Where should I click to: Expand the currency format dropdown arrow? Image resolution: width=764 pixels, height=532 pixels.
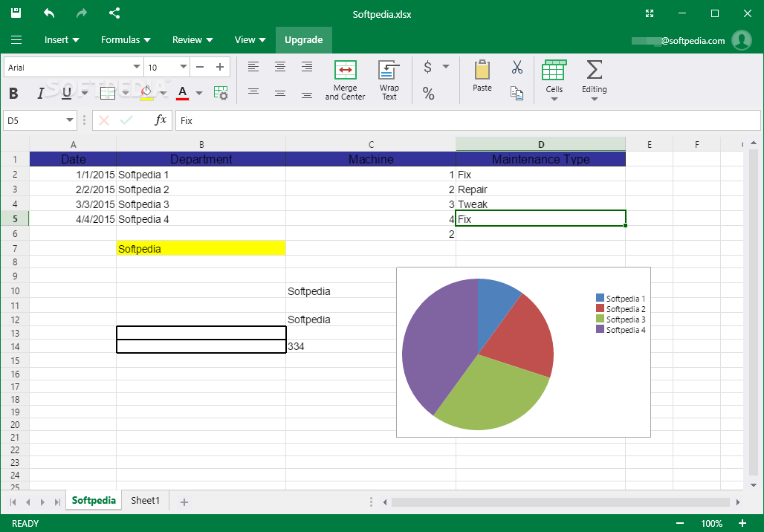(x=446, y=67)
